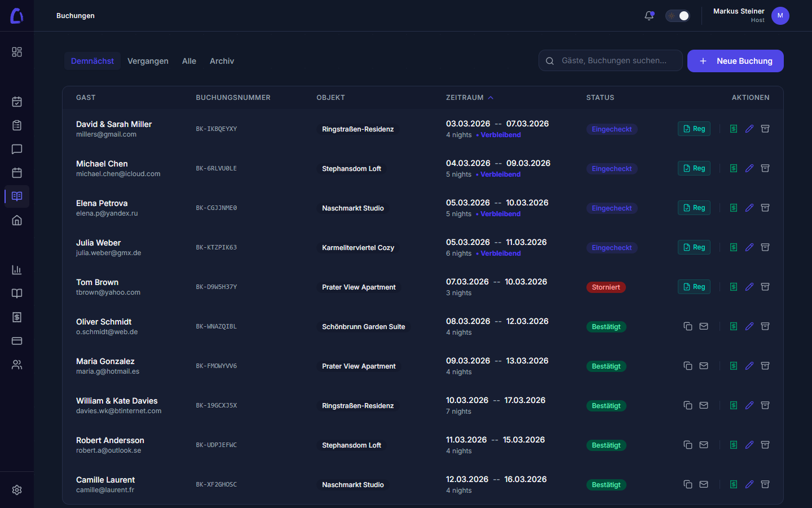The image size is (812, 508).
Task: Open settings gear in sidebar
Action: coord(17,490)
